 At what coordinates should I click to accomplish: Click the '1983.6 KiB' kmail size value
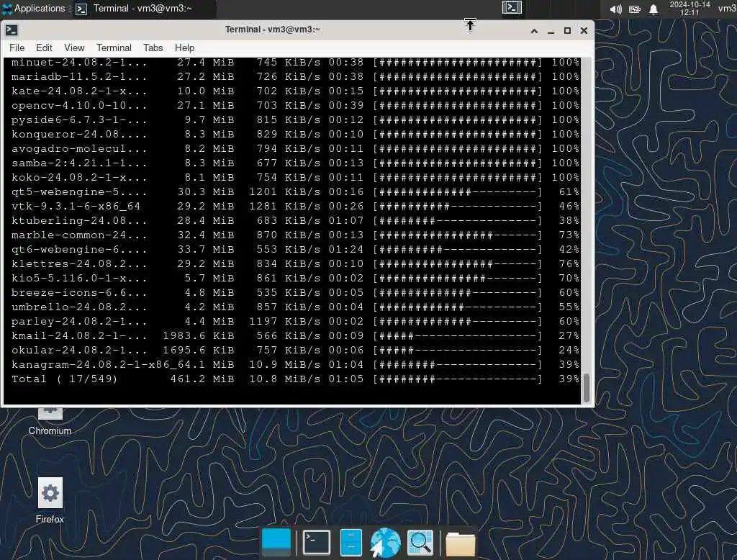tap(199, 335)
